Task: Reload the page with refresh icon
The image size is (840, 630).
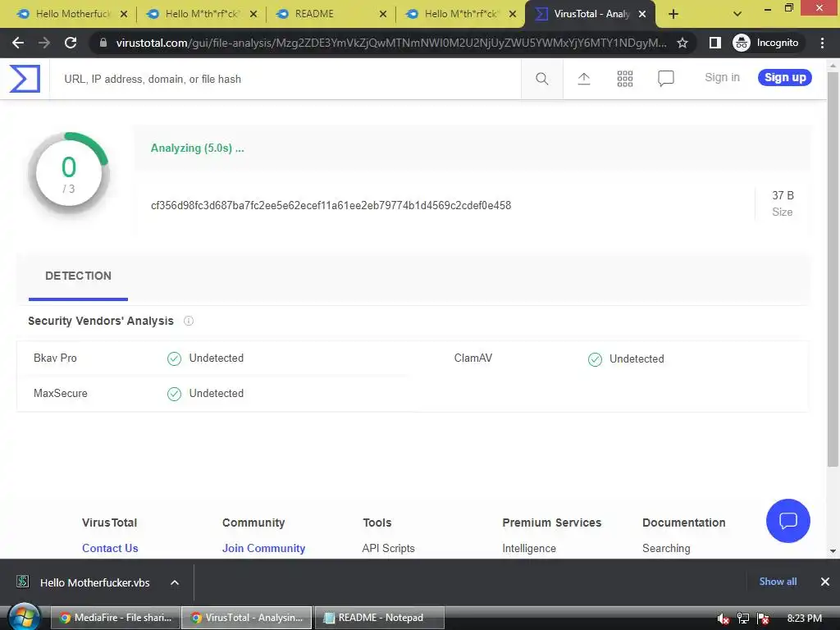Action: [71, 43]
